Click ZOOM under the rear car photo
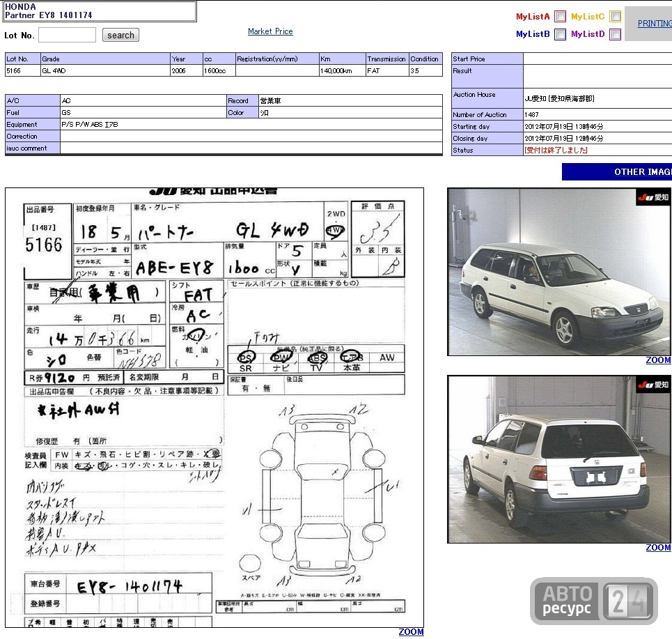 point(658,548)
